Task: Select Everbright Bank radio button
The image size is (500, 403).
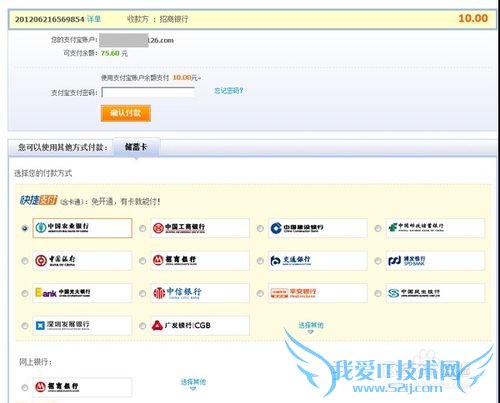Action: 25,293
